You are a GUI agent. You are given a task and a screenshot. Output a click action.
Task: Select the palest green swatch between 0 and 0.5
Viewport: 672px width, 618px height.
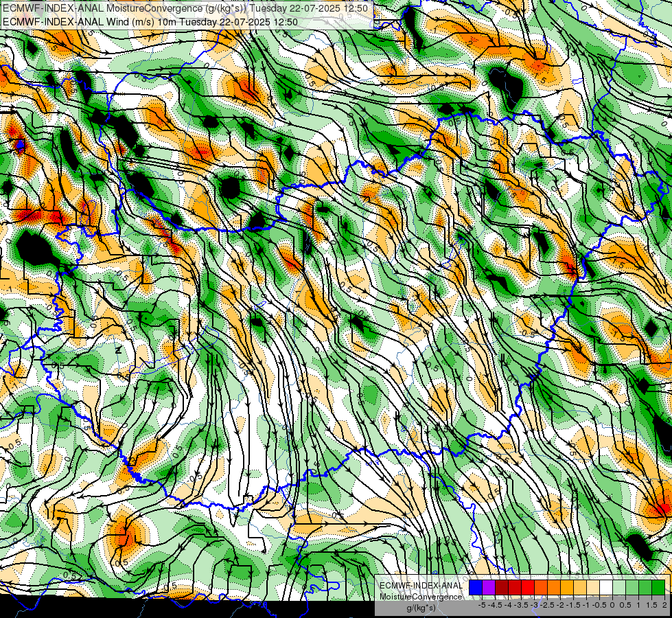coord(619,587)
